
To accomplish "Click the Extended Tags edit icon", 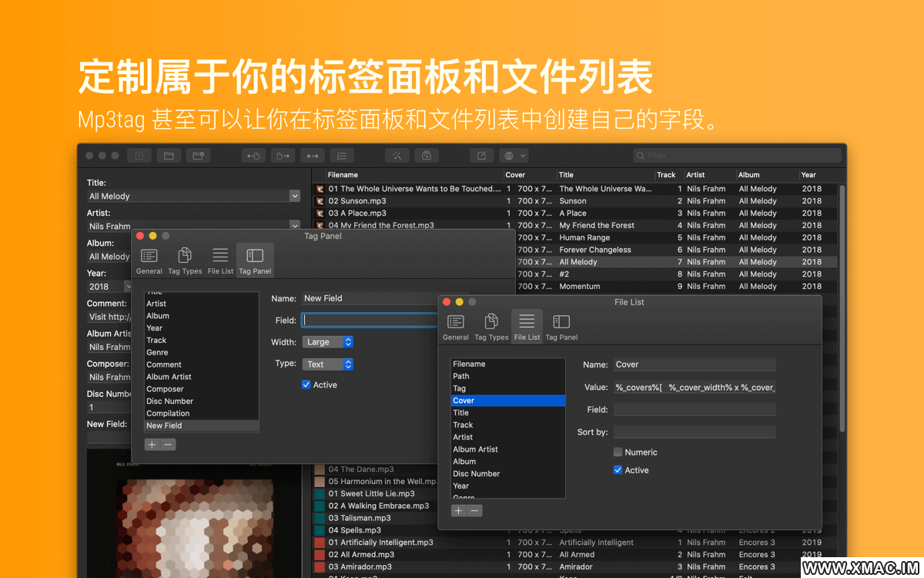I will click(x=481, y=156).
